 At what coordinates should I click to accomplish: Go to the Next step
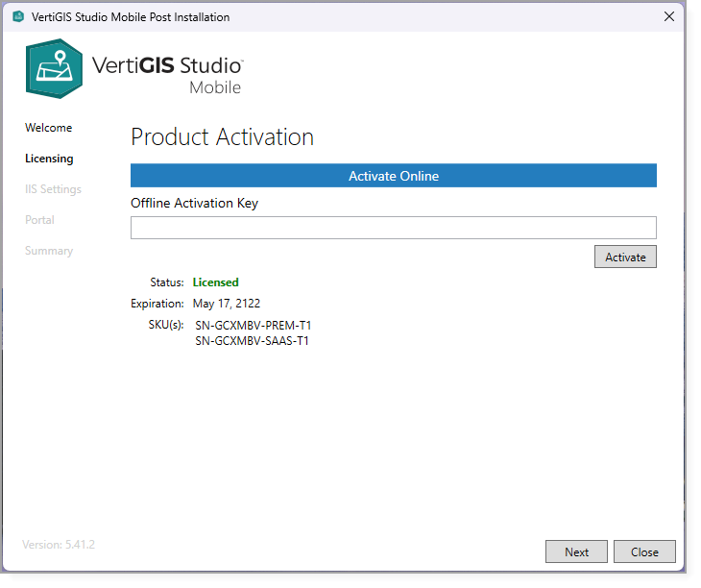tap(576, 551)
